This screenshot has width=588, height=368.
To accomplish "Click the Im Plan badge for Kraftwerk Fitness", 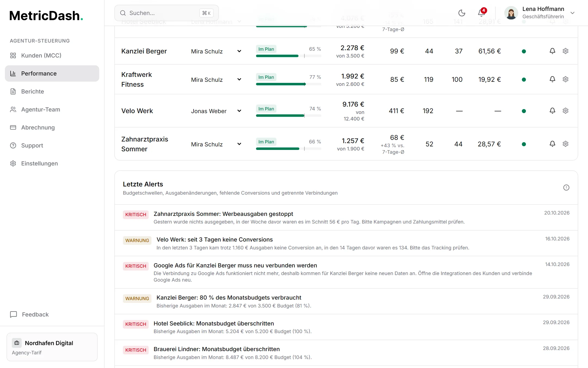I will (266, 77).
